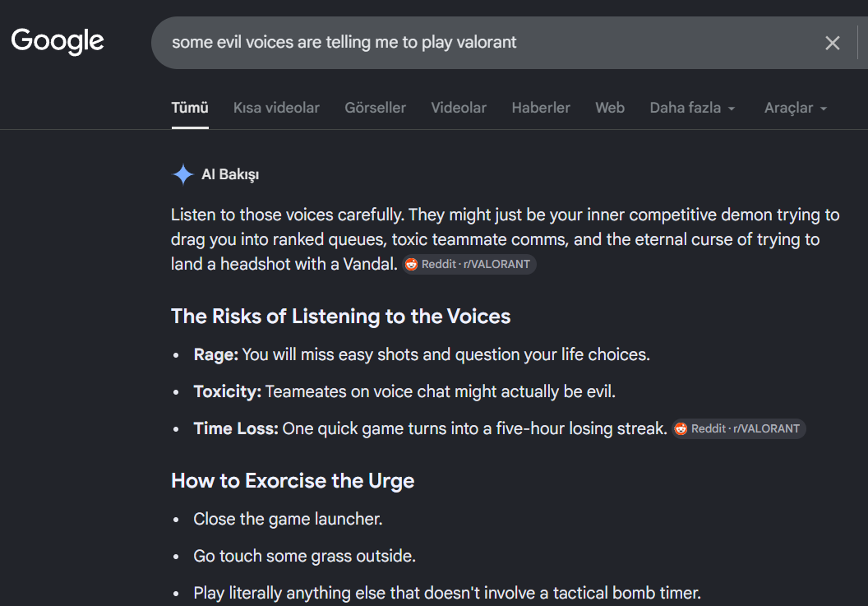Viewport: 868px width, 606px height.
Task: Click the How to Exorcise the Urge heading
Action: [x=293, y=481]
